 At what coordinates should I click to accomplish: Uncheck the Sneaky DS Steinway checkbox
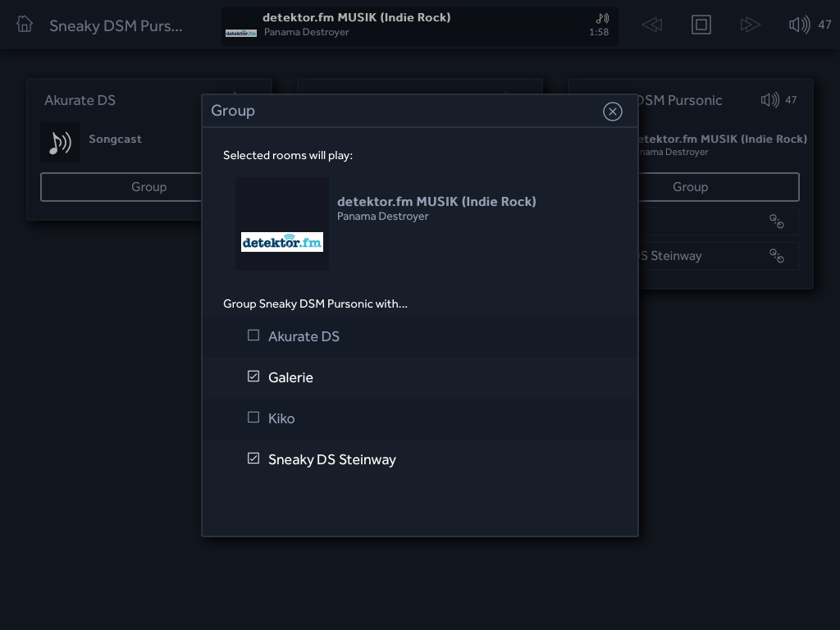pyautogui.click(x=253, y=459)
